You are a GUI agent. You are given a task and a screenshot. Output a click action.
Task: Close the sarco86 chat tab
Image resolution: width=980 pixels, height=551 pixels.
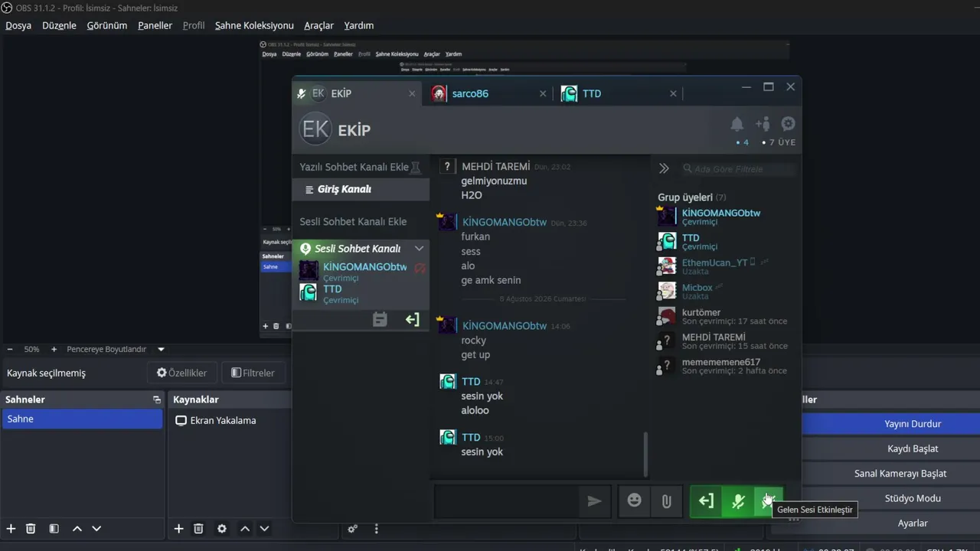(x=543, y=93)
